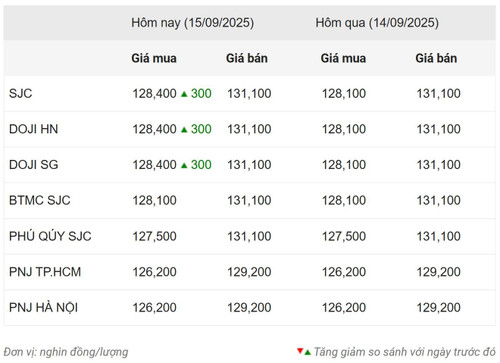Click the red down triangle in legend
500x363 pixels.
point(300,351)
